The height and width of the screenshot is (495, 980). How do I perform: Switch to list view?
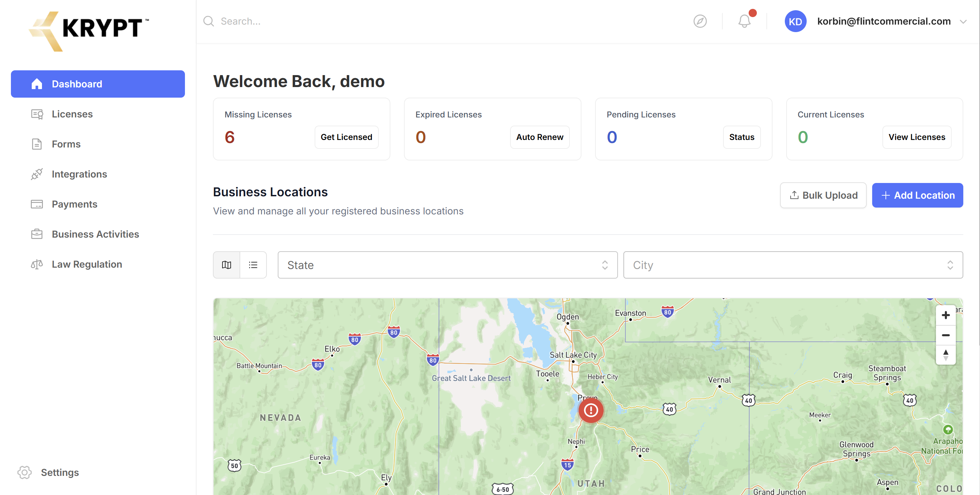pos(253,265)
